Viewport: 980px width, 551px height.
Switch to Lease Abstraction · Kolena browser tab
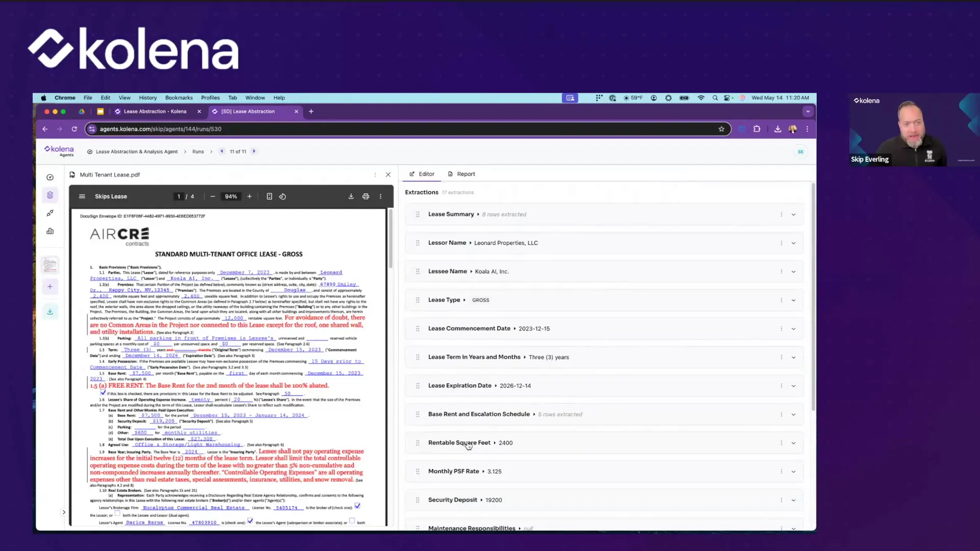click(155, 111)
